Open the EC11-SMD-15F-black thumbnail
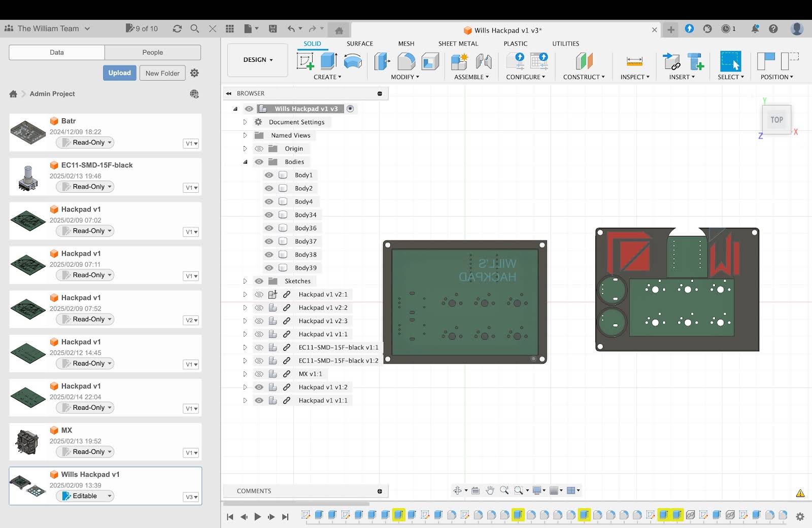Image resolution: width=812 pixels, height=528 pixels. tap(28, 177)
